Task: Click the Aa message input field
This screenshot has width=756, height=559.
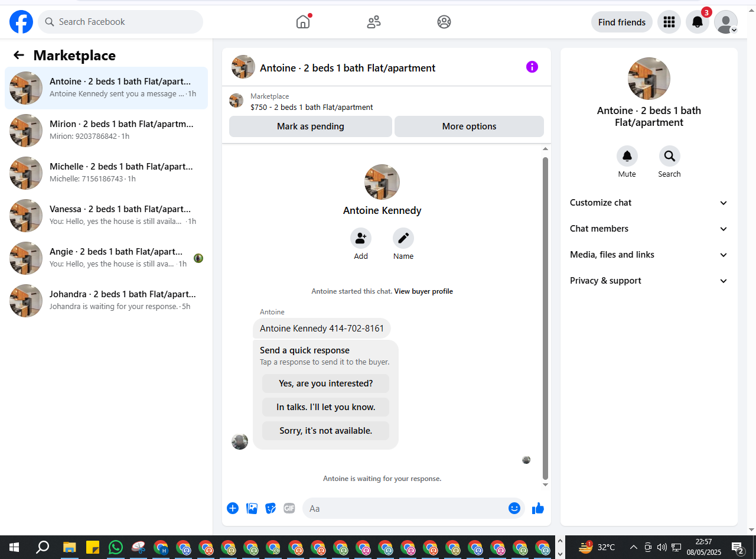Action: pos(405,508)
